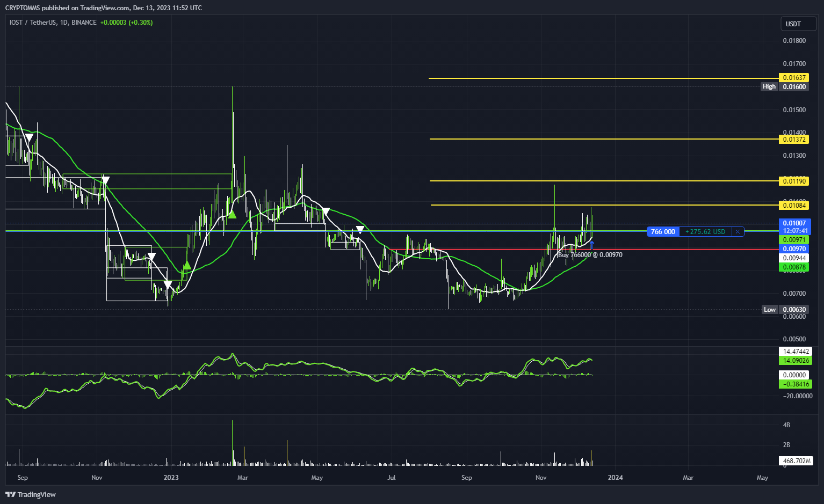Click the Jul label on the time axis

click(x=391, y=478)
